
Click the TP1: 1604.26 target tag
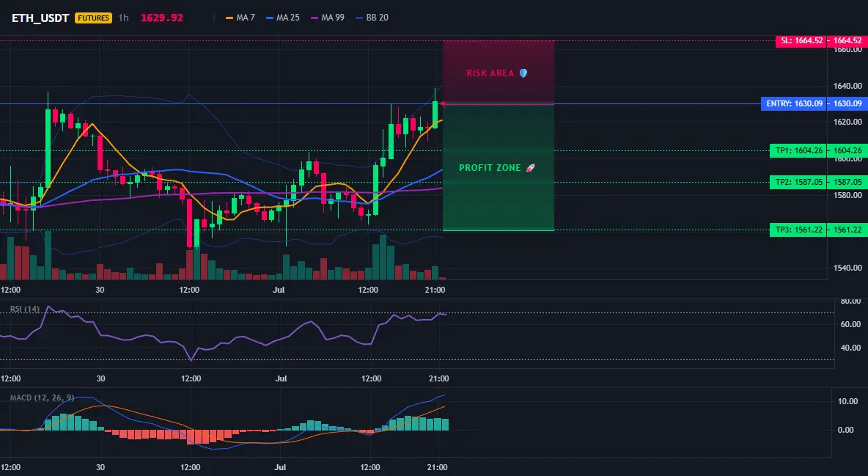(x=798, y=150)
